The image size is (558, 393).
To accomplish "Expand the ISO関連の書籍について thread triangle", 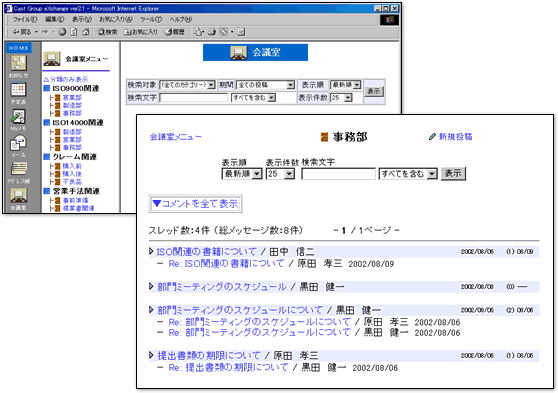I will 151,251.
